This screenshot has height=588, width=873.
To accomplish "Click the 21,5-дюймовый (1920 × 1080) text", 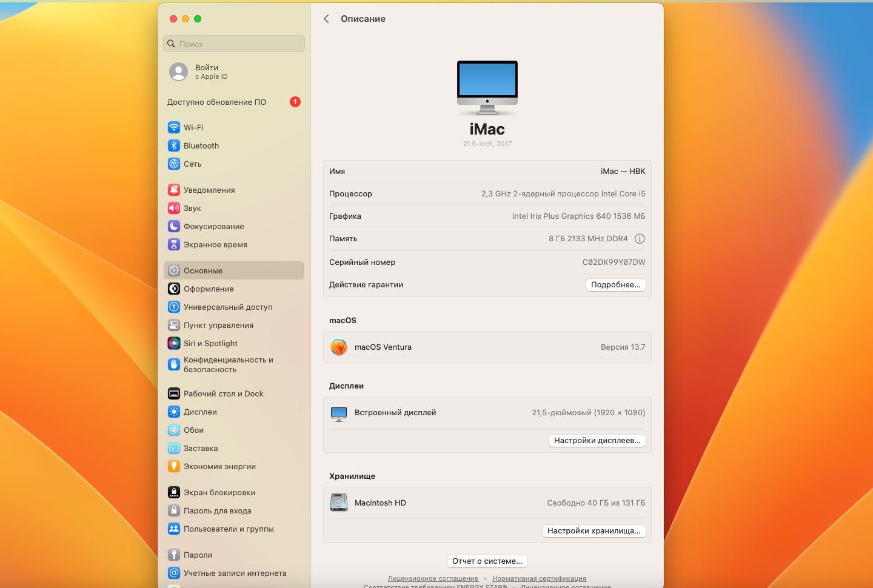I will (x=588, y=413).
